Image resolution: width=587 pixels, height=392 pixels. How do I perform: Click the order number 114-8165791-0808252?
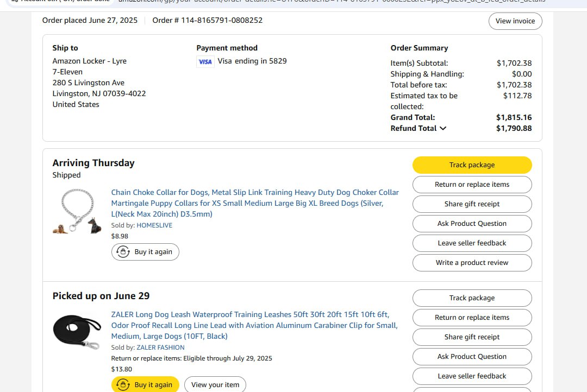pyautogui.click(x=222, y=20)
